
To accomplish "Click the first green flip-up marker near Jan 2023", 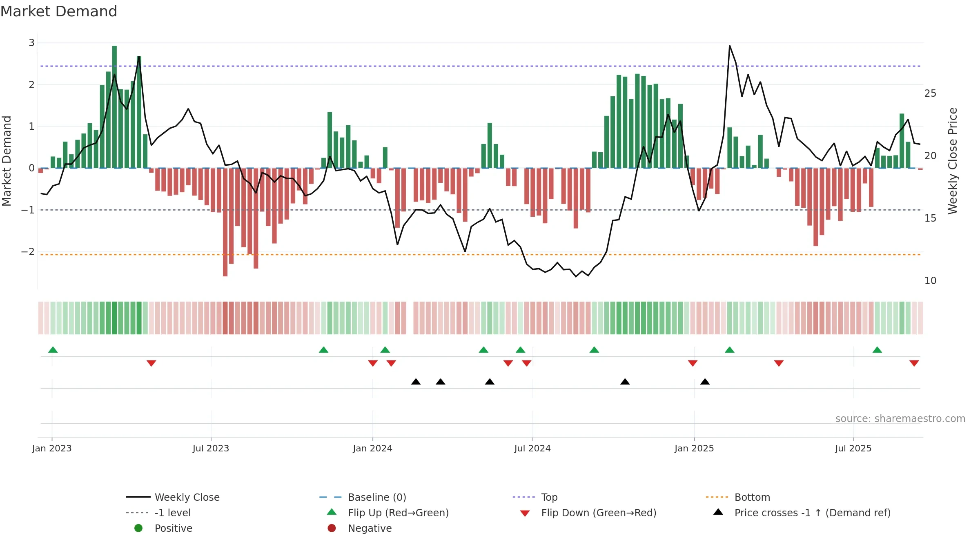I will pyautogui.click(x=53, y=349).
